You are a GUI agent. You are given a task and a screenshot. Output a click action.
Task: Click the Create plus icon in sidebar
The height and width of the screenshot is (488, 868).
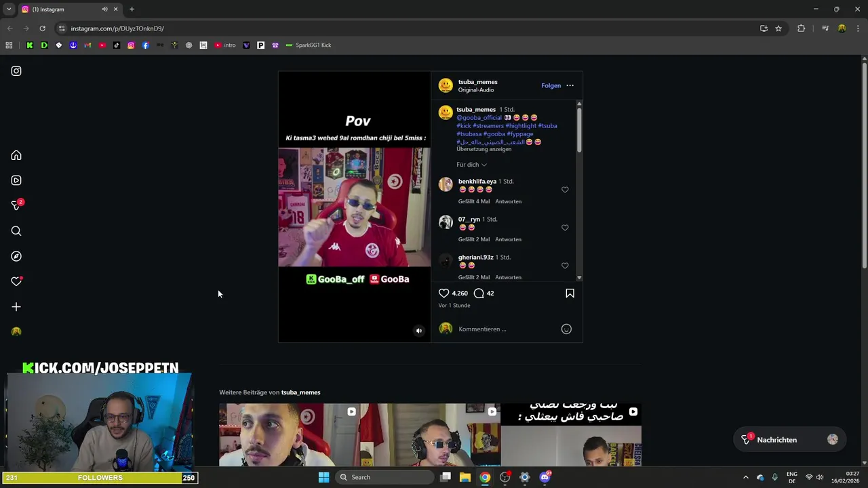(16, 307)
